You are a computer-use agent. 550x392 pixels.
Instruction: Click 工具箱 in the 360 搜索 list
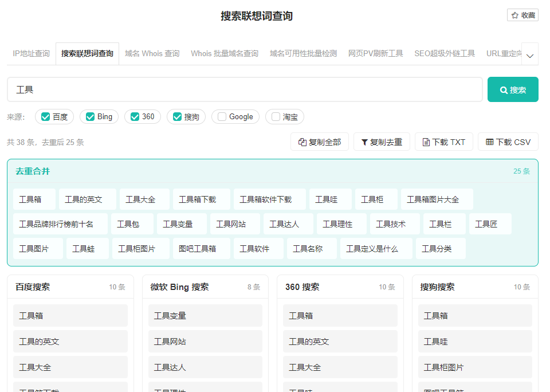coord(340,316)
